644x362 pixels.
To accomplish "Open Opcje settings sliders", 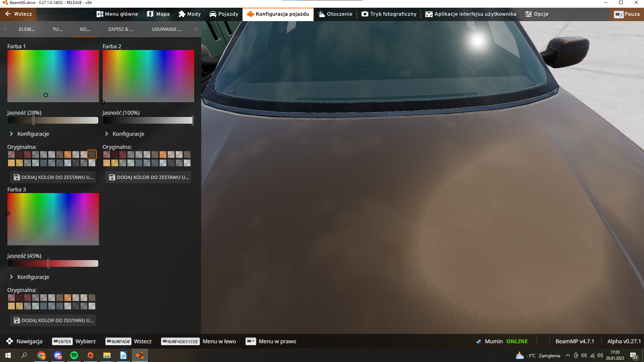I will tap(537, 14).
